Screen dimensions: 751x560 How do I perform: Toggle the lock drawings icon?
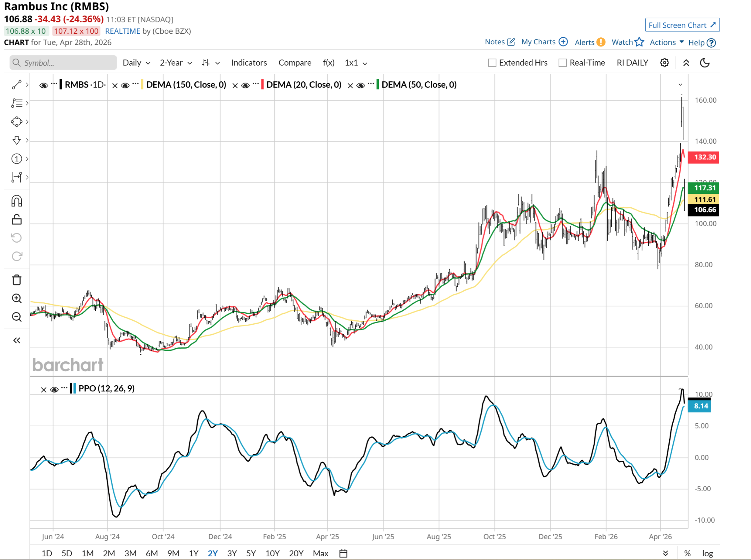coord(17,220)
